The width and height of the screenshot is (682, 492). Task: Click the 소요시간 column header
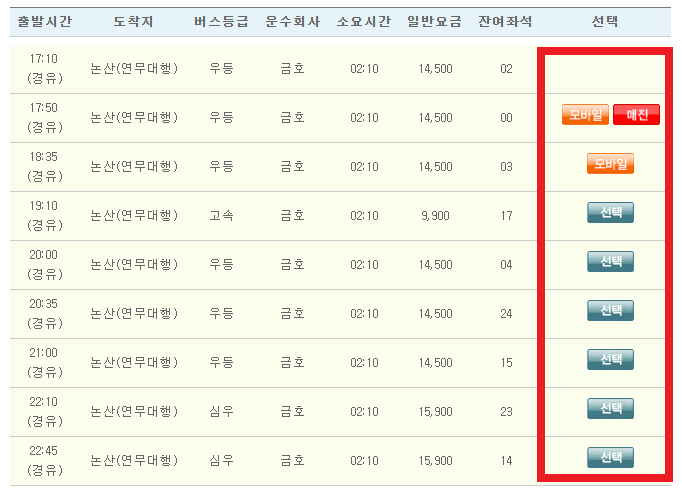click(x=364, y=21)
